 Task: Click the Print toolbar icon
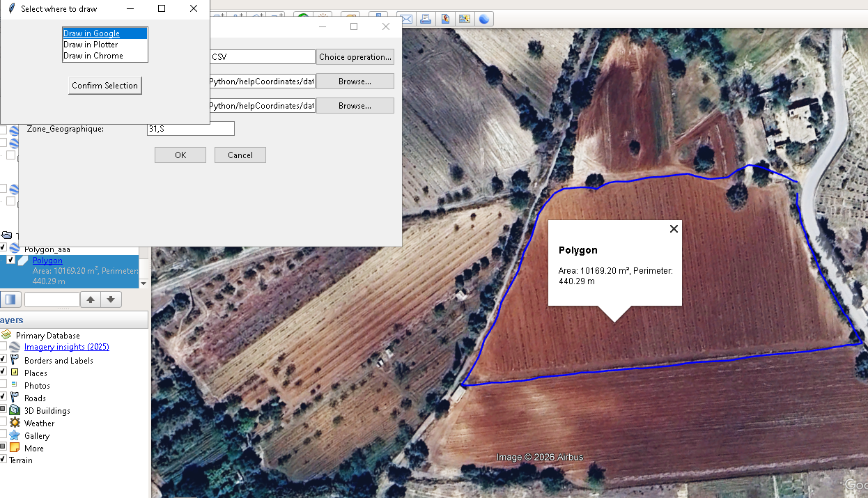425,19
